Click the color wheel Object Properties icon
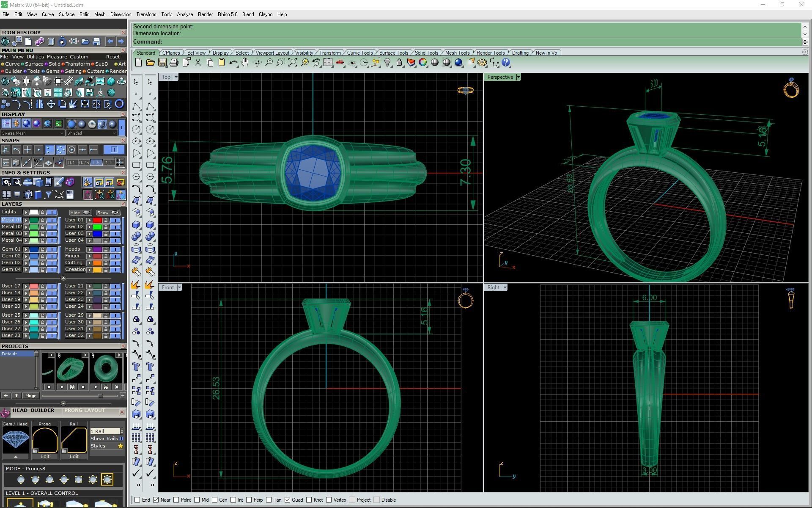Image resolution: width=812 pixels, height=508 pixels. coord(423,63)
